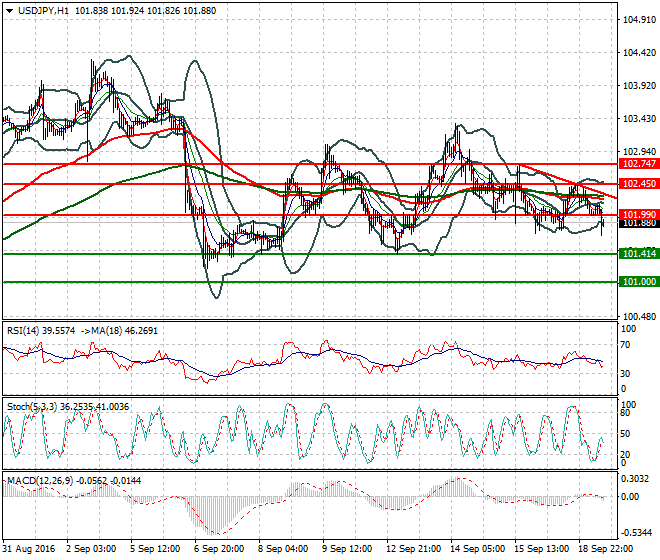Click the RSI 70 level scale value

(625, 345)
